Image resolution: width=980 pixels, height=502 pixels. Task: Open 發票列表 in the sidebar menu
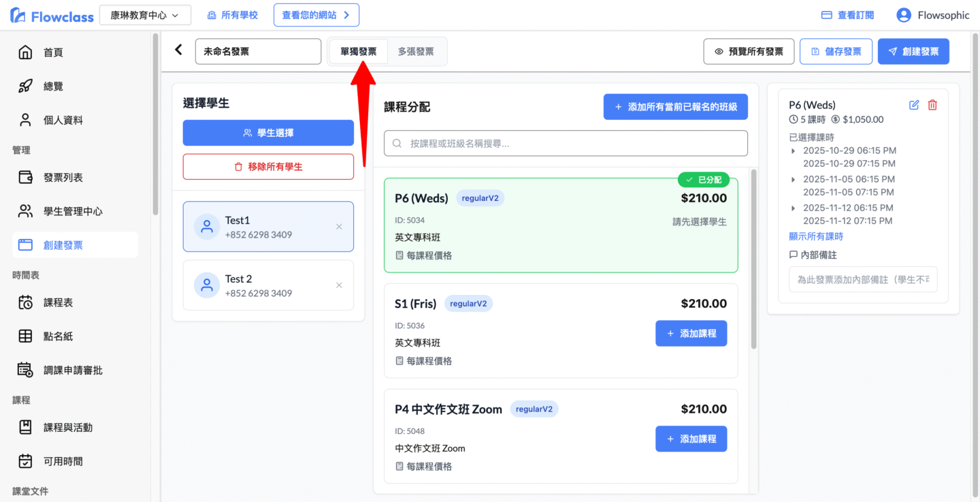pyautogui.click(x=63, y=178)
